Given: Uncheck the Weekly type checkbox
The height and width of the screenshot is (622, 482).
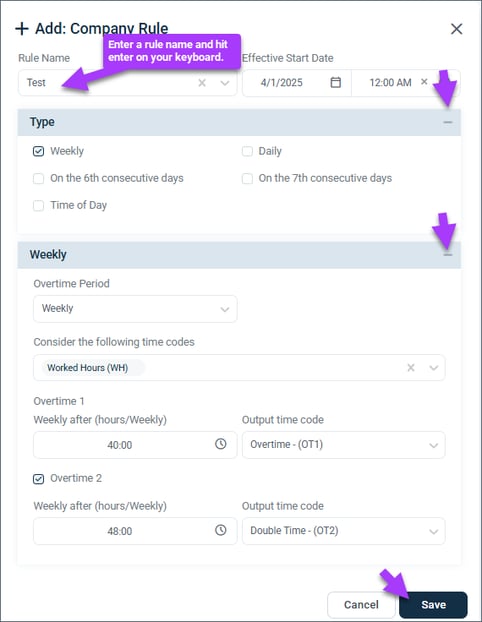Looking at the screenshot, I should coord(38,151).
